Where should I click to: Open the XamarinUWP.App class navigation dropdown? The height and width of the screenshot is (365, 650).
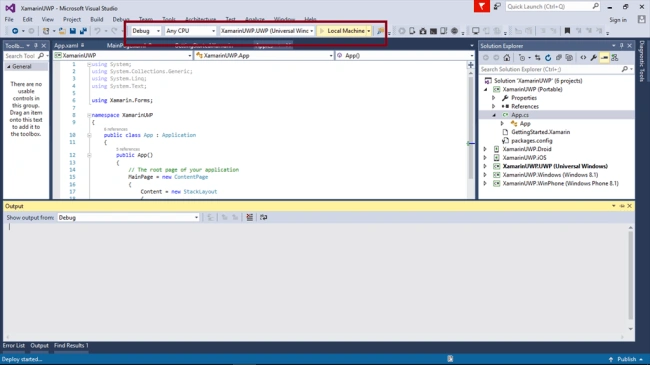coord(264,56)
